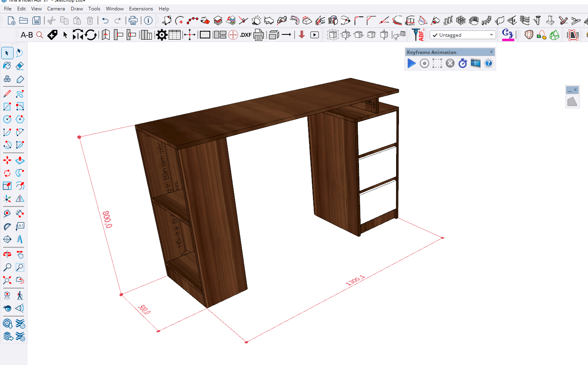588x365 pixels.
Task: Choose the Tape Measure tool
Action: point(7,214)
